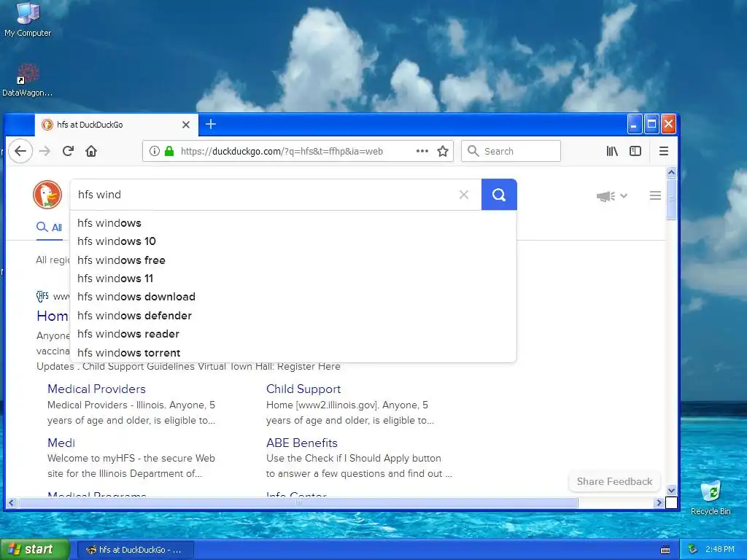
Task: Toggle the Firefox sidebar view
Action: pos(635,152)
